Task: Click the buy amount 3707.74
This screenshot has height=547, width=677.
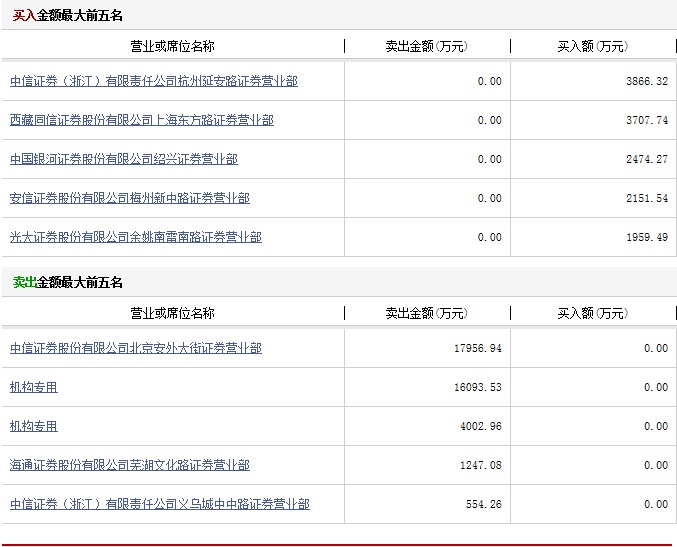Action: coord(647,120)
